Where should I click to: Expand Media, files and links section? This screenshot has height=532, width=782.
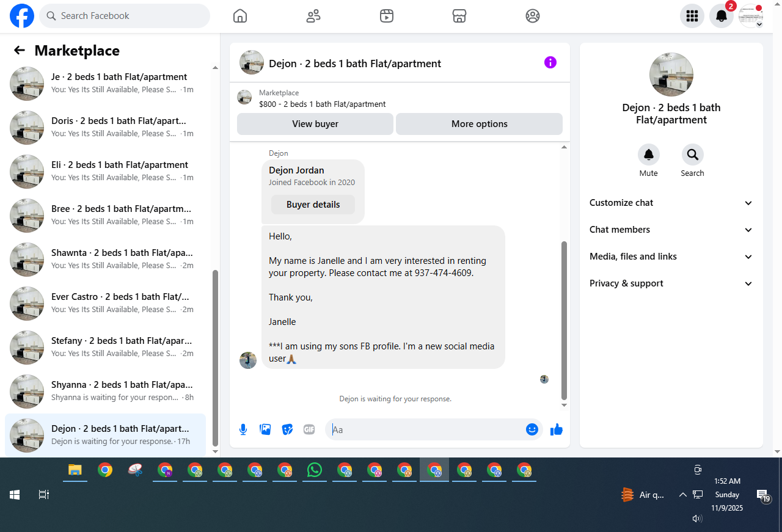(x=671, y=257)
